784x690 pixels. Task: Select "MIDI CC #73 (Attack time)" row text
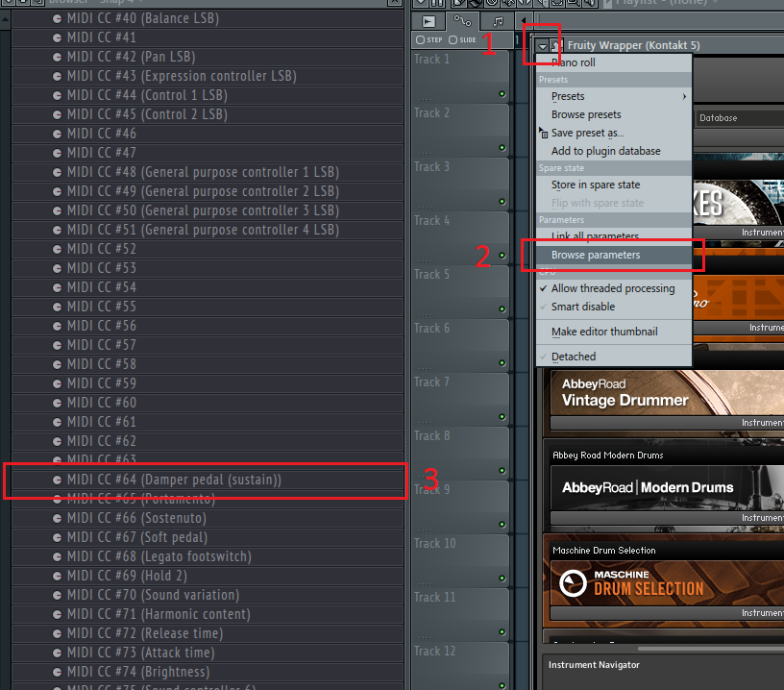141,653
